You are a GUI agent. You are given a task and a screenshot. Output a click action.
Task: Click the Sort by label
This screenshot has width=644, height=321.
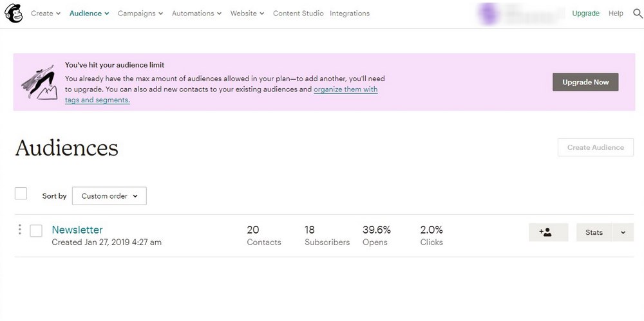coord(54,196)
